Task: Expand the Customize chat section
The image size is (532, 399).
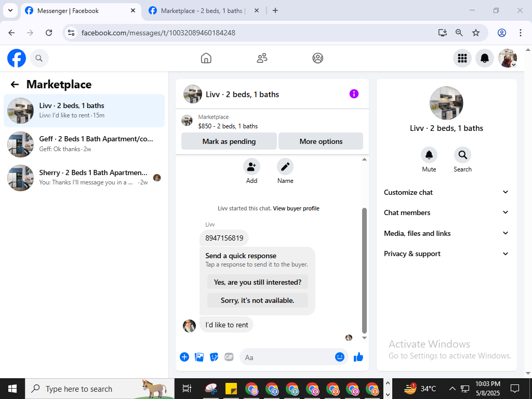Action: pos(446,192)
